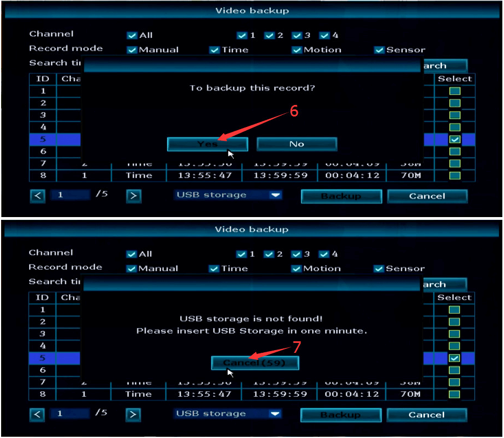Toggle the All channels checkbox

[132, 35]
